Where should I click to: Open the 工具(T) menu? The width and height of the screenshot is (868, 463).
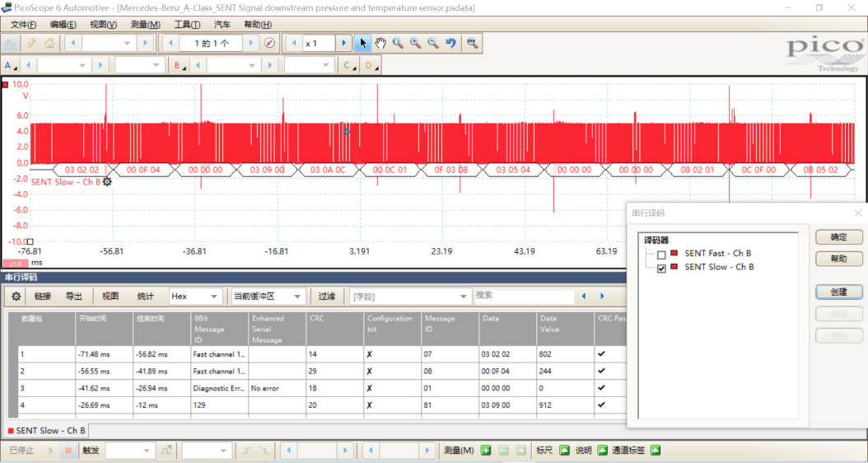pos(187,25)
